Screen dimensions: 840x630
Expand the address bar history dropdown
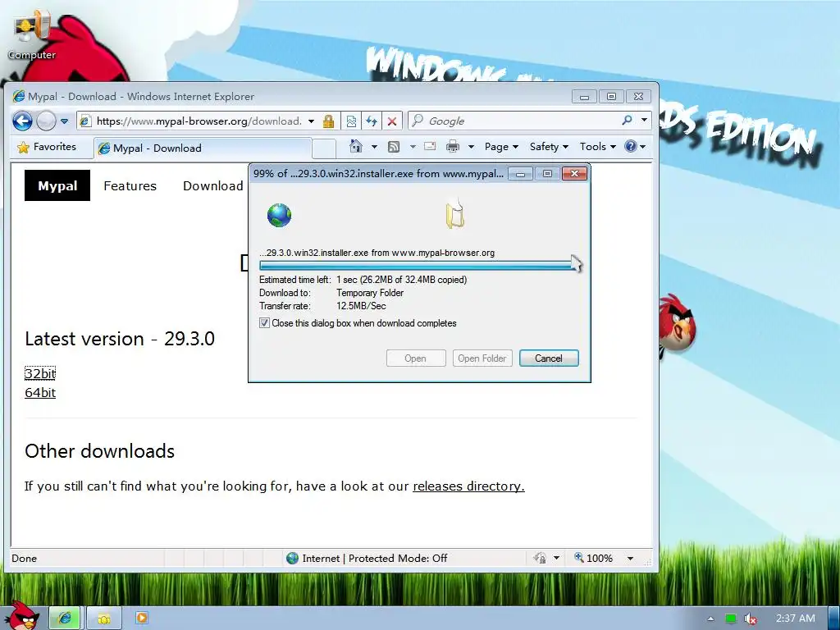click(x=311, y=121)
